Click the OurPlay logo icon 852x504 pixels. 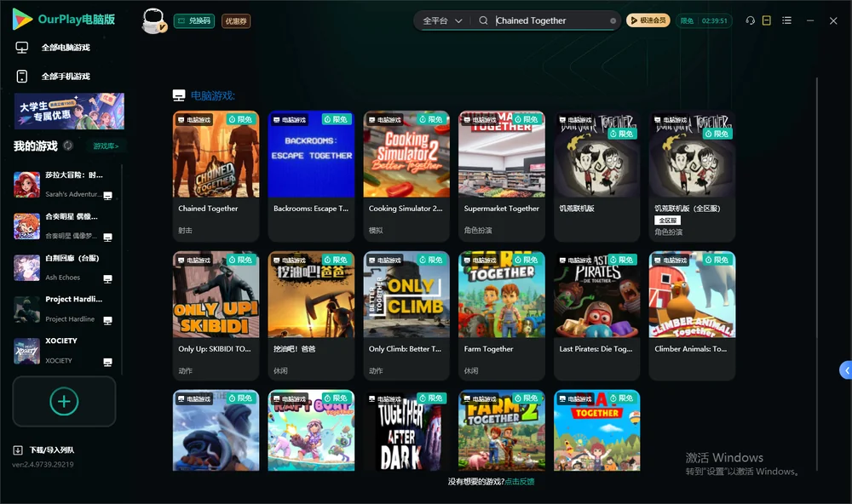[22, 19]
